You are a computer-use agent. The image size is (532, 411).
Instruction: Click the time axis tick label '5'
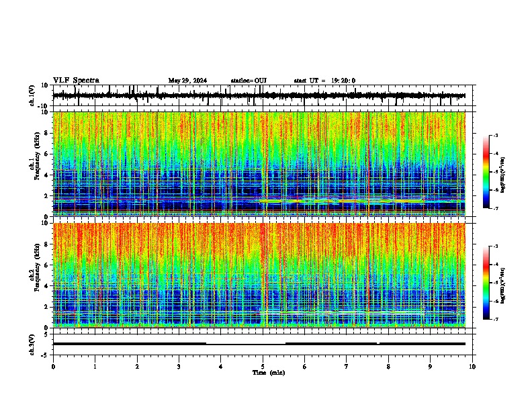pyautogui.click(x=263, y=367)
